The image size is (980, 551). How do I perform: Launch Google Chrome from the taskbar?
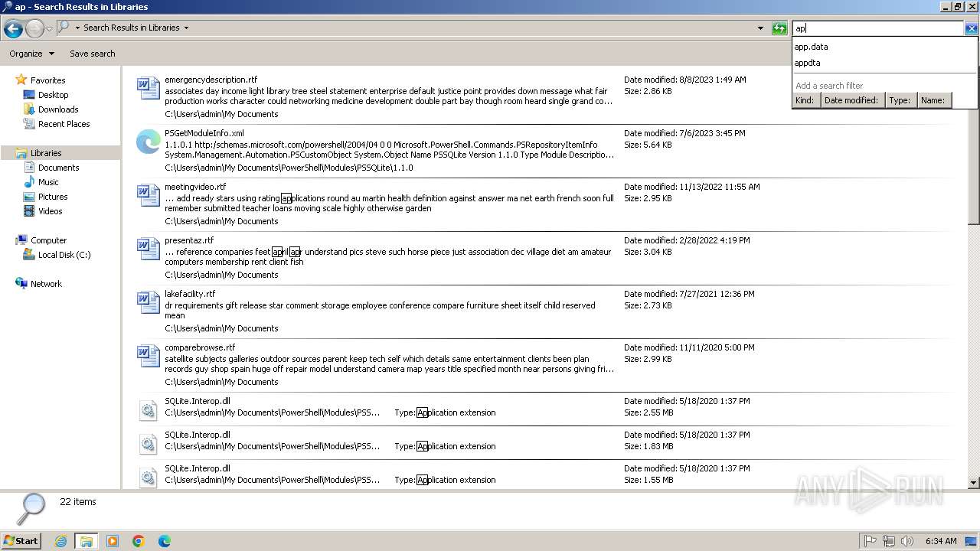click(x=139, y=541)
